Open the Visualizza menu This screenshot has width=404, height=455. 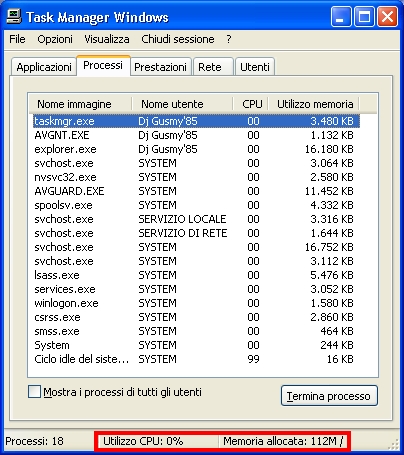pos(107,39)
